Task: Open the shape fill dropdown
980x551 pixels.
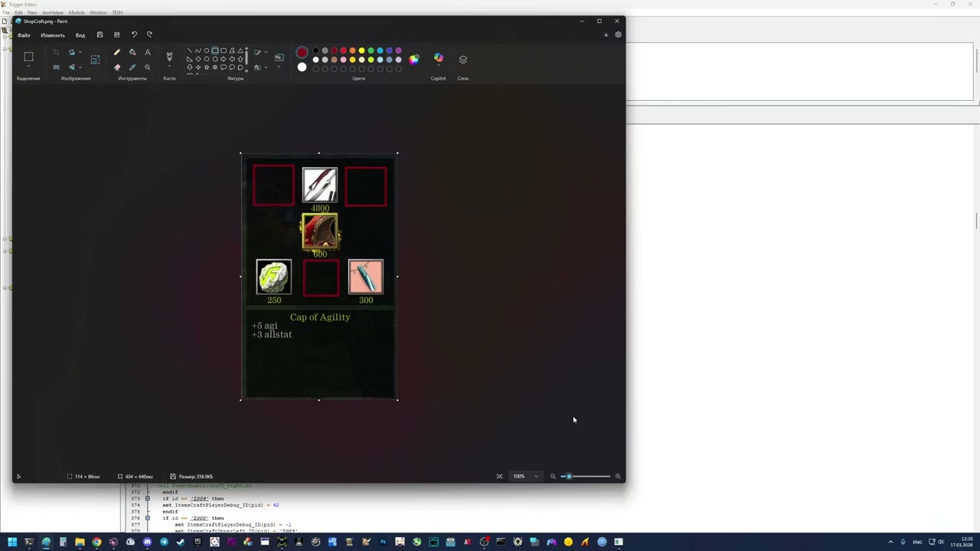Action: 266,67
